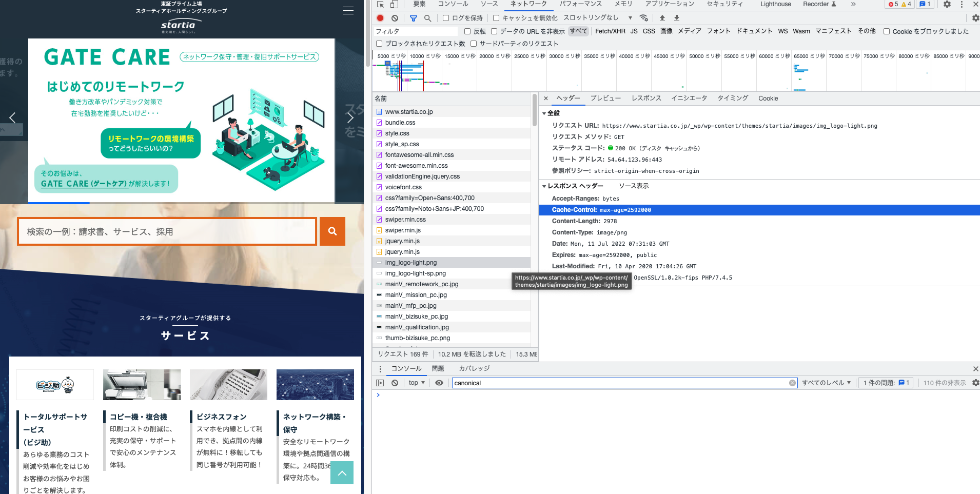
Task: Check the 反転 filter checkbox
Action: 467,31
